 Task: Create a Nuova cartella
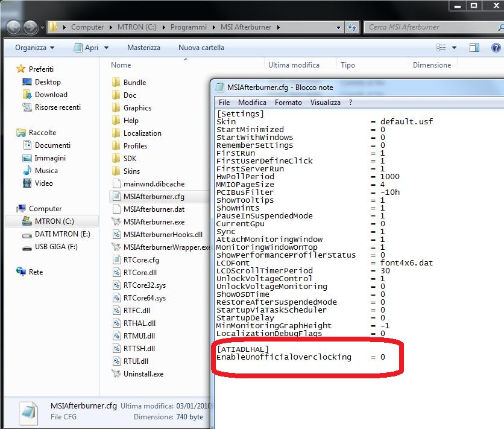pyautogui.click(x=201, y=48)
